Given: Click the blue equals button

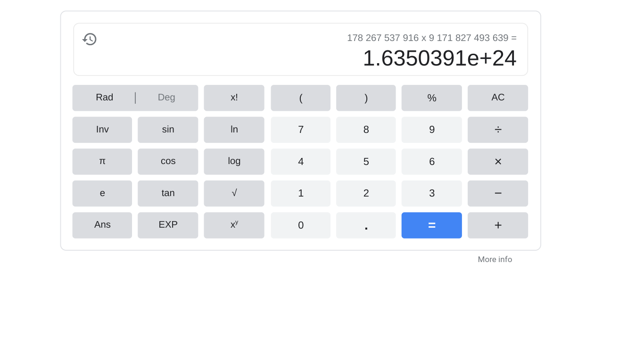Looking at the screenshot, I should (432, 225).
